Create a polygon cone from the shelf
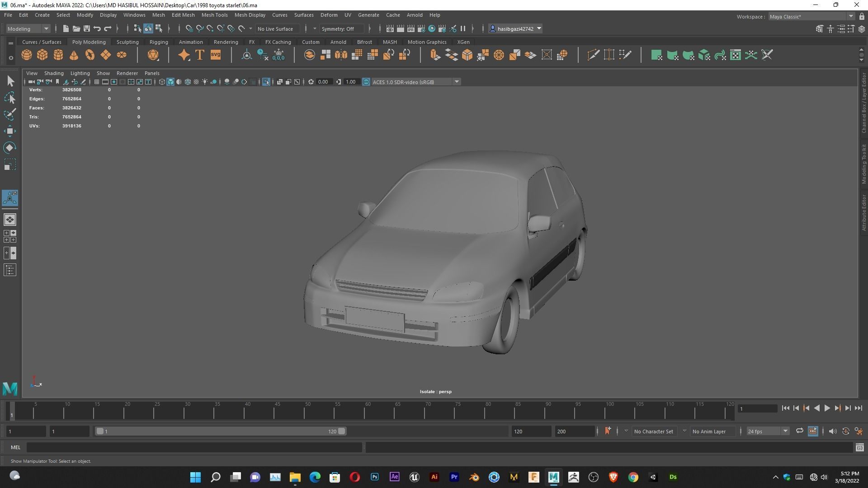Viewport: 868px width, 488px height. (74, 55)
